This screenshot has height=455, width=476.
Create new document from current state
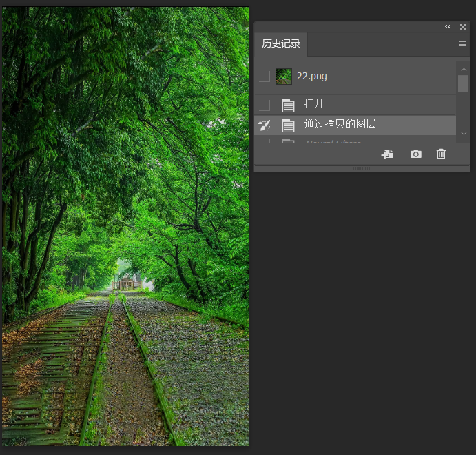point(387,154)
